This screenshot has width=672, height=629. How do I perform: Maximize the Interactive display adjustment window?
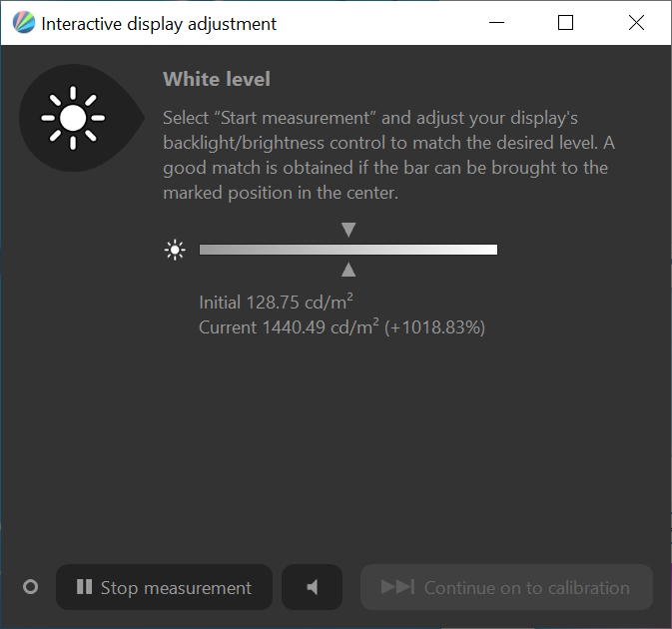(565, 23)
